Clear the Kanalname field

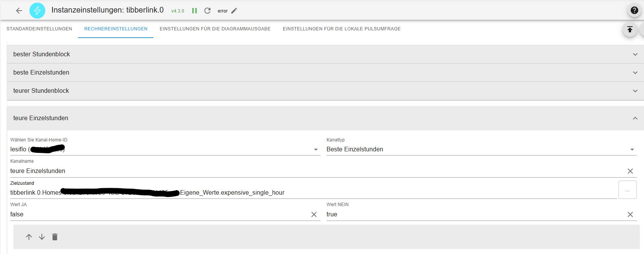coord(630,171)
